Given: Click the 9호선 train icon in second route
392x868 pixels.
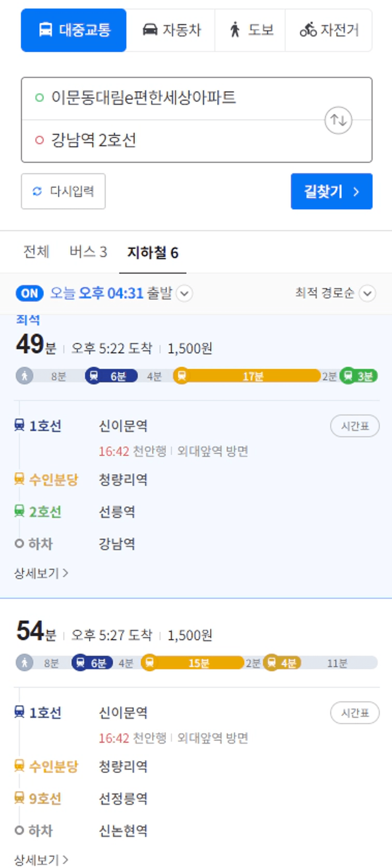Looking at the screenshot, I should tap(19, 798).
